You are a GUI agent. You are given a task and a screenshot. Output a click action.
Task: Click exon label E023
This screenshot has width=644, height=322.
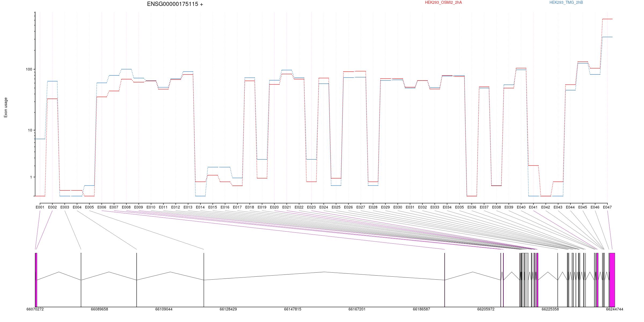(312, 207)
